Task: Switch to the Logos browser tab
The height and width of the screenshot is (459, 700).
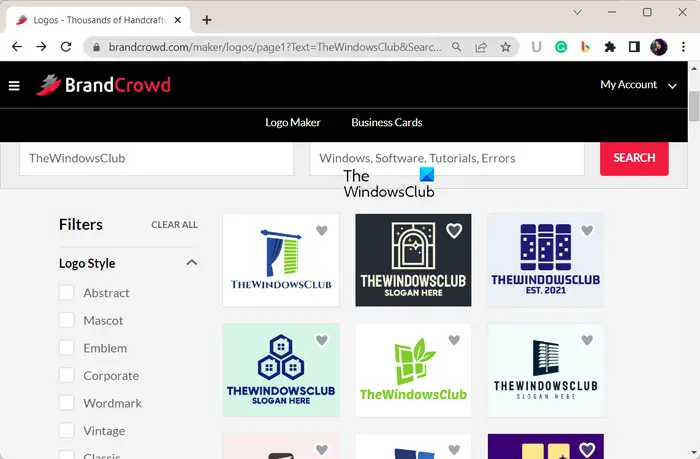Action: point(98,20)
